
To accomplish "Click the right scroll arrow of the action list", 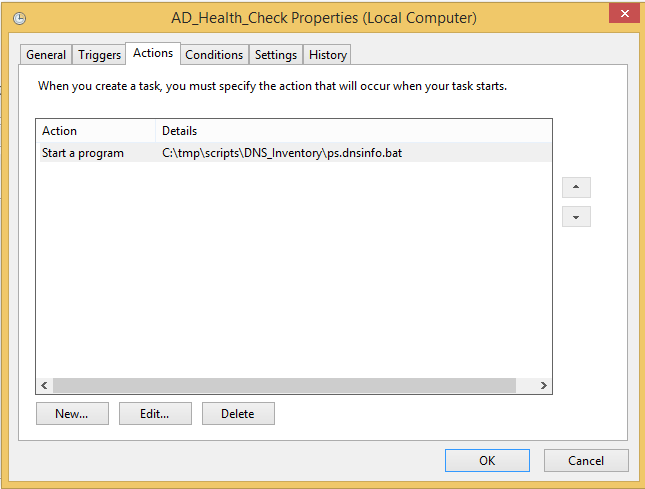I will click(543, 386).
